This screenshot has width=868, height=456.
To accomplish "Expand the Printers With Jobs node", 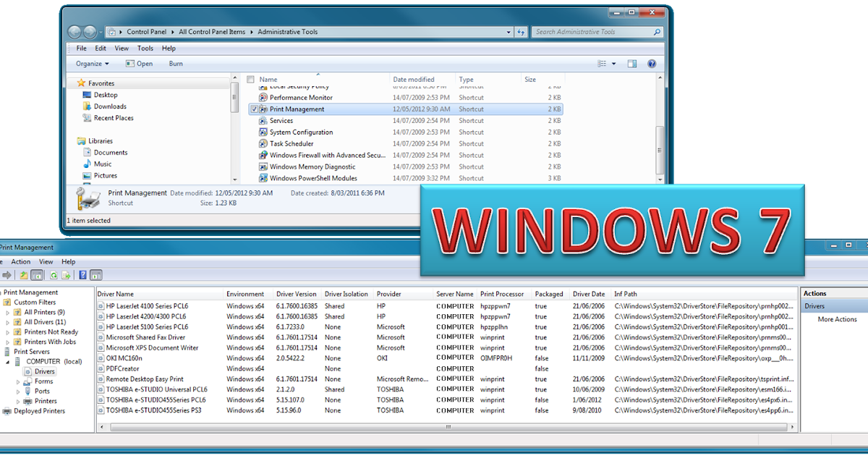I will (x=8, y=342).
